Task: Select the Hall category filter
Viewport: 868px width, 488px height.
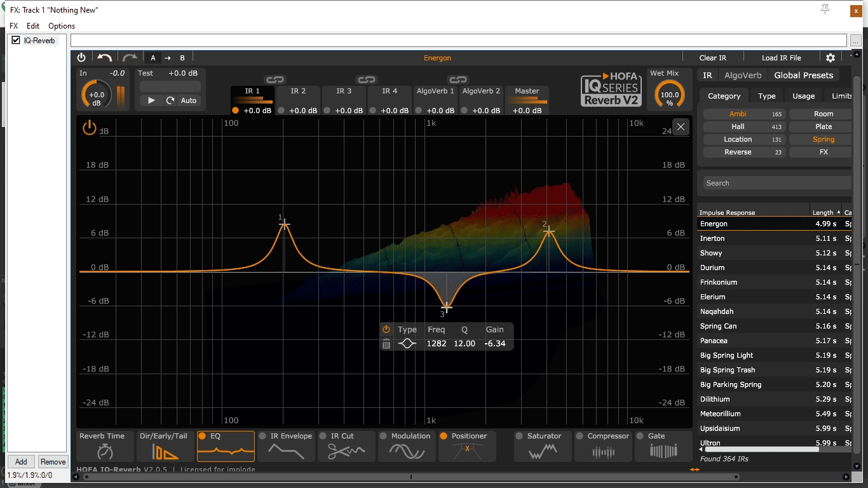Action: (745, 126)
